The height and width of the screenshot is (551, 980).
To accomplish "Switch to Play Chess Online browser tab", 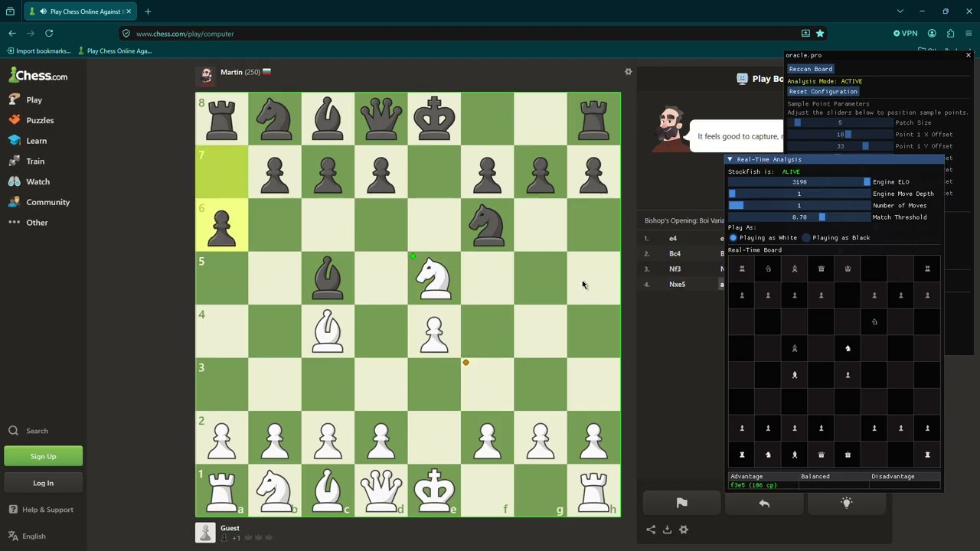I will (80, 11).
